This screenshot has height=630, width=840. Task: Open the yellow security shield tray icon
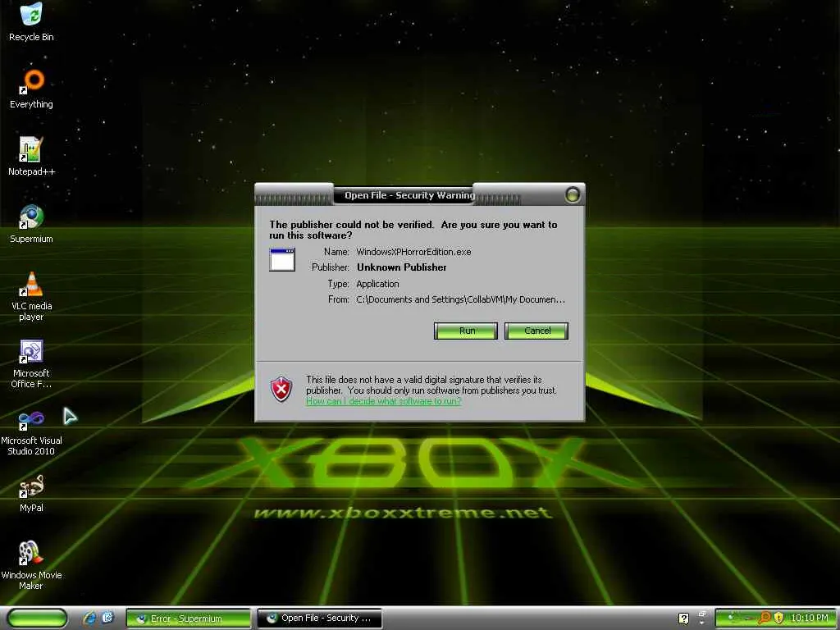coord(778,618)
